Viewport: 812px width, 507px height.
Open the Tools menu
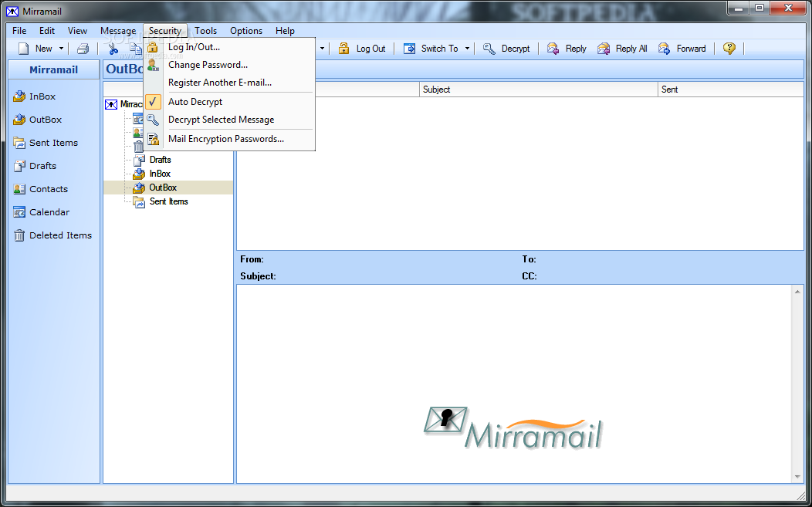(205, 31)
